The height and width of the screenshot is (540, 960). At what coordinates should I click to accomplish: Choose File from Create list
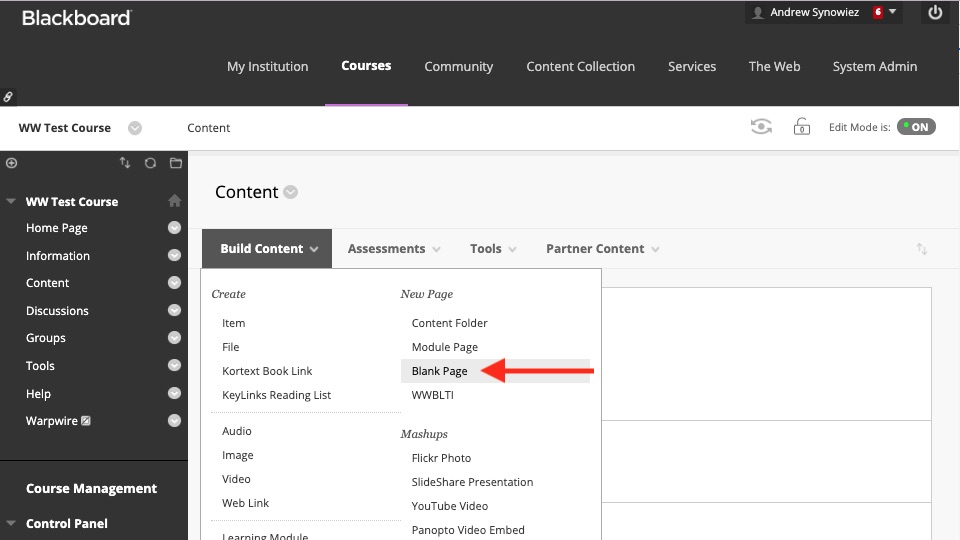230,347
